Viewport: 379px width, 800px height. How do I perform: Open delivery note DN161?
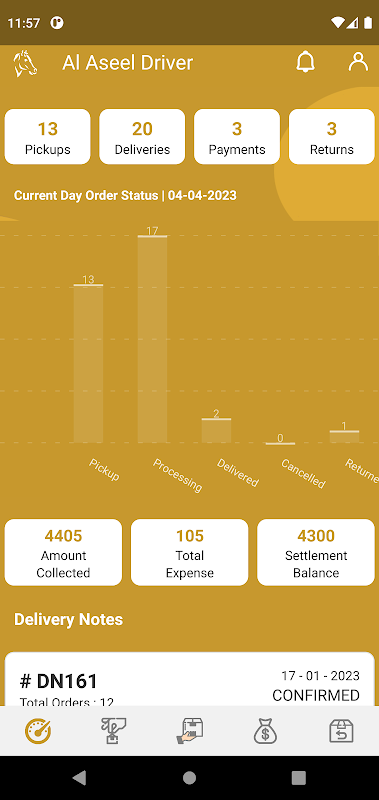pos(190,680)
